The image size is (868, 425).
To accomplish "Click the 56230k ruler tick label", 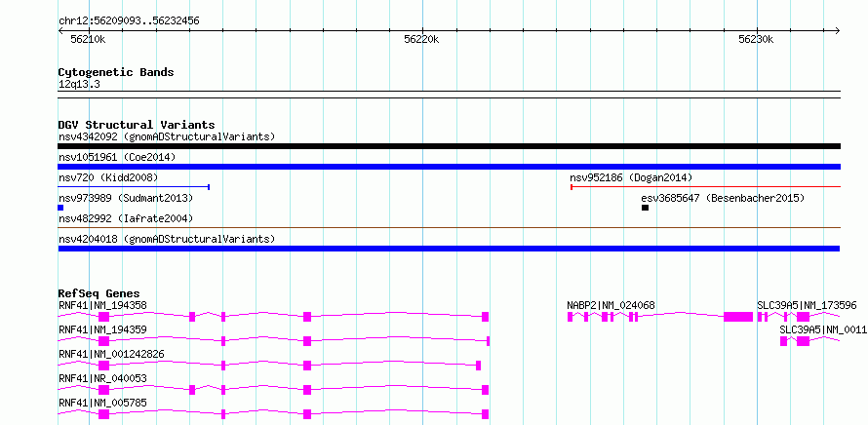I will click(x=756, y=39).
